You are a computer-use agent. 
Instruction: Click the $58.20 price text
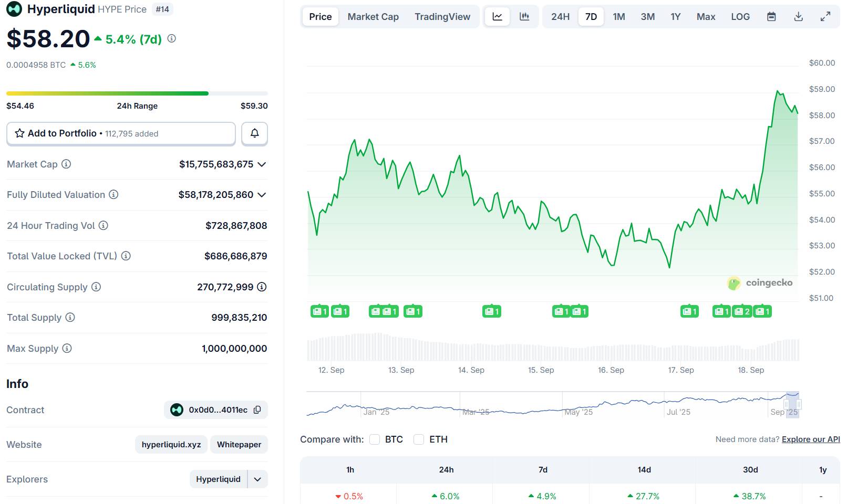click(48, 38)
